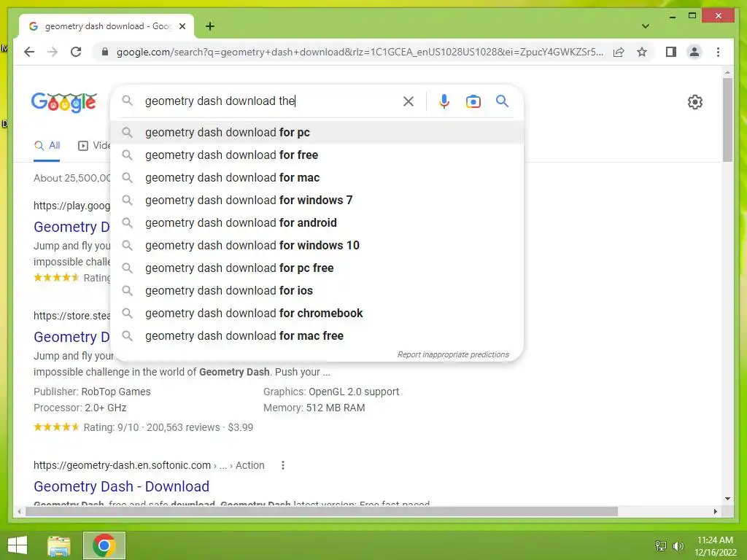Click the URL address bar
The height and width of the screenshot is (560, 747).
point(360,52)
